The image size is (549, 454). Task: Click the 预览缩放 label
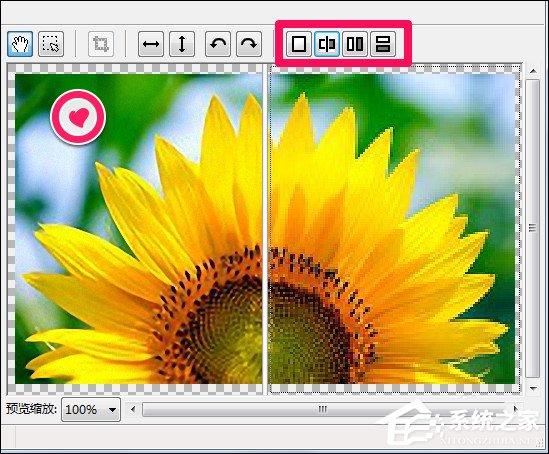pos(32,409)
